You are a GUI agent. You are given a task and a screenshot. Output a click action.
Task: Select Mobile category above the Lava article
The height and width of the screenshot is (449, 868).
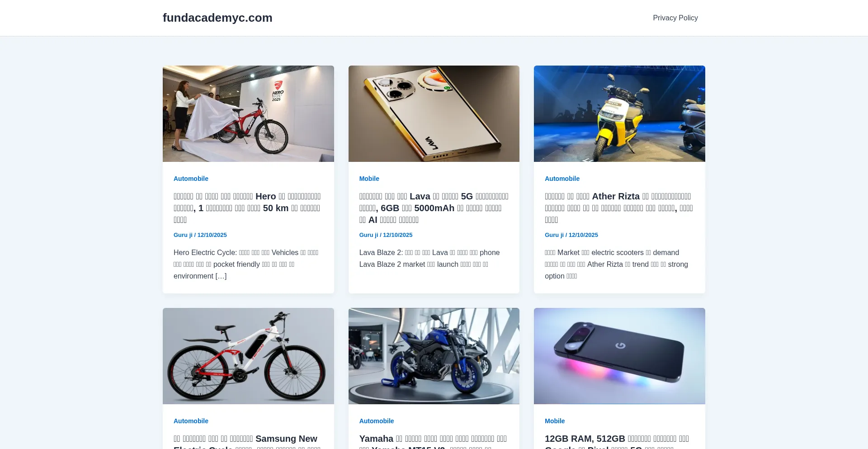tap(369, 179)
